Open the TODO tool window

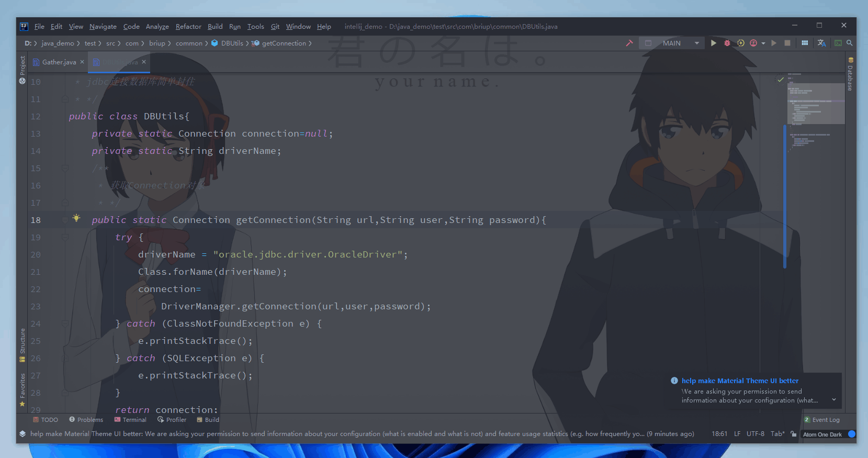coord(46,420)
